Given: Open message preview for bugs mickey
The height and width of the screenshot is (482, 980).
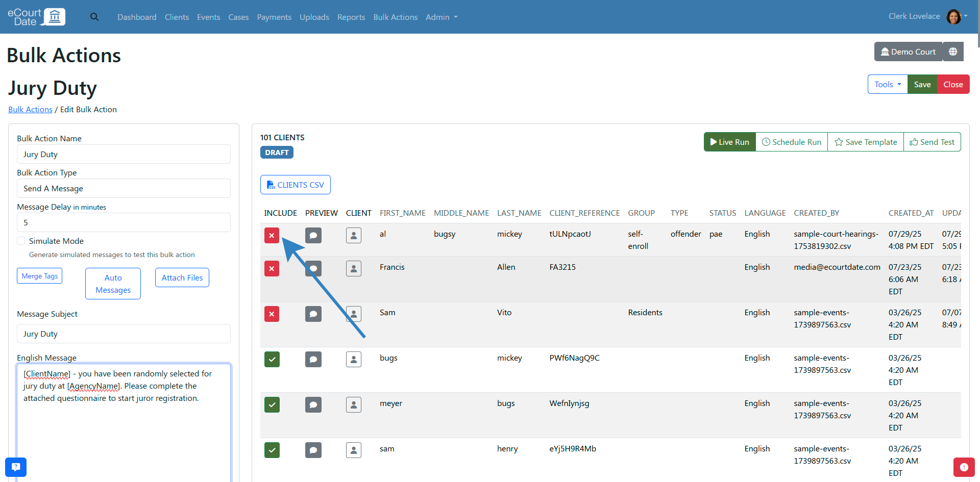Looking at the screenshot, I should pos(313,359).
